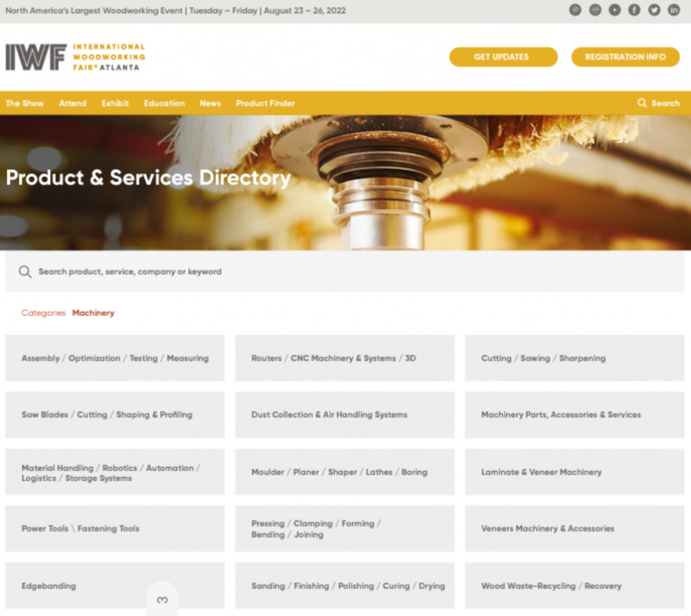This screenshot has width=691, height=616.
Task: Click the magnifier icon in directory search box
Action: coord(25,272)
